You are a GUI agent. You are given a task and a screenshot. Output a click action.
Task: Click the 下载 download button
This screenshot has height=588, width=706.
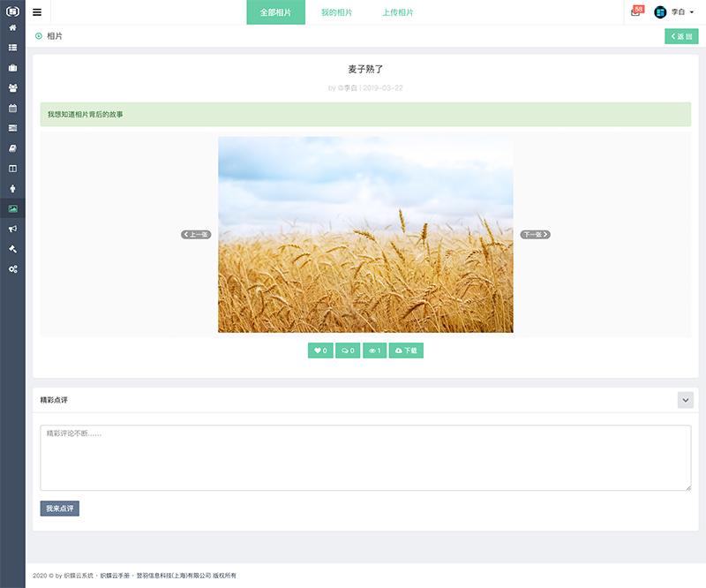click(x=406, y=351)
